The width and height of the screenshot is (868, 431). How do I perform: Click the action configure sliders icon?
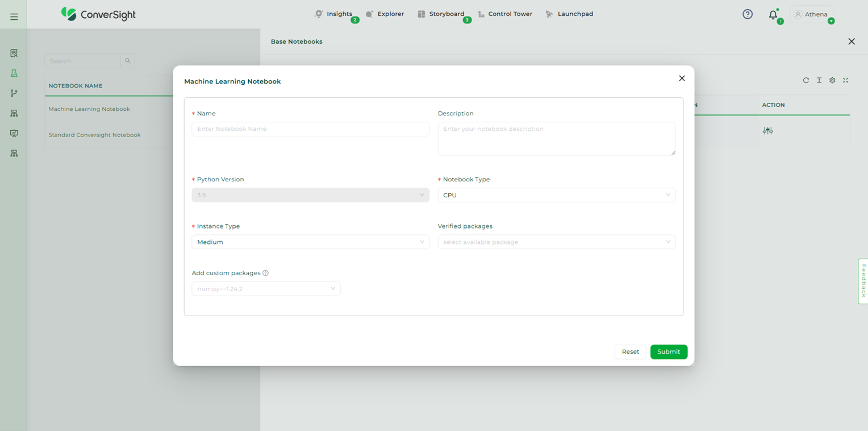[x=768, y=131]
